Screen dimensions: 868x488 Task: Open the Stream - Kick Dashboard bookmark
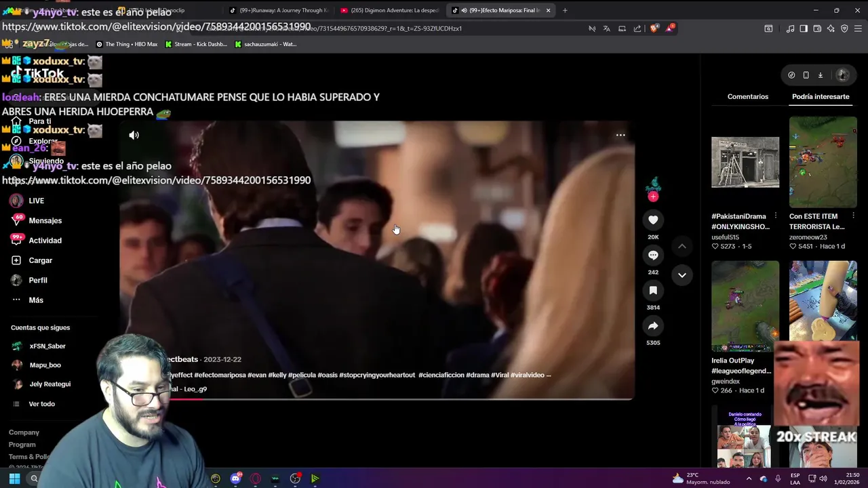tap(196, 44)
